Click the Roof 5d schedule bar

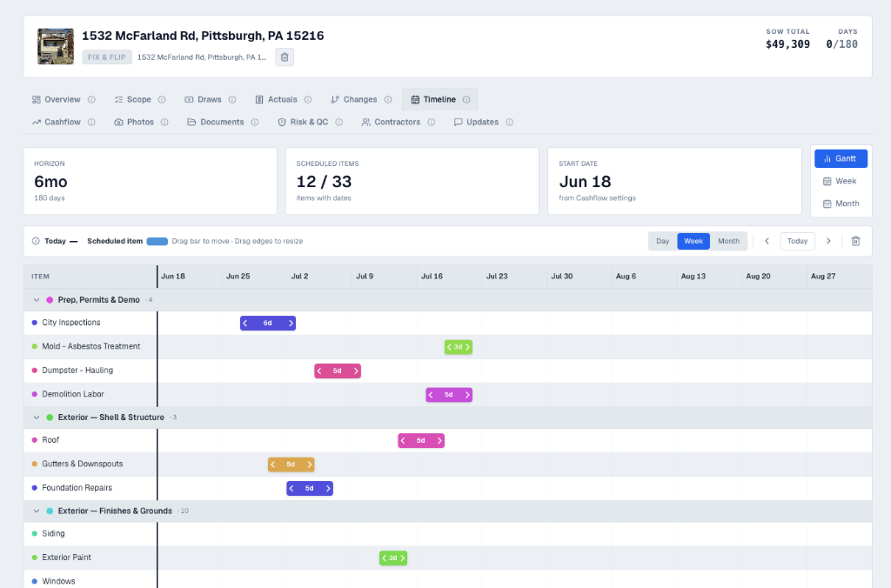tap(421, 441)
